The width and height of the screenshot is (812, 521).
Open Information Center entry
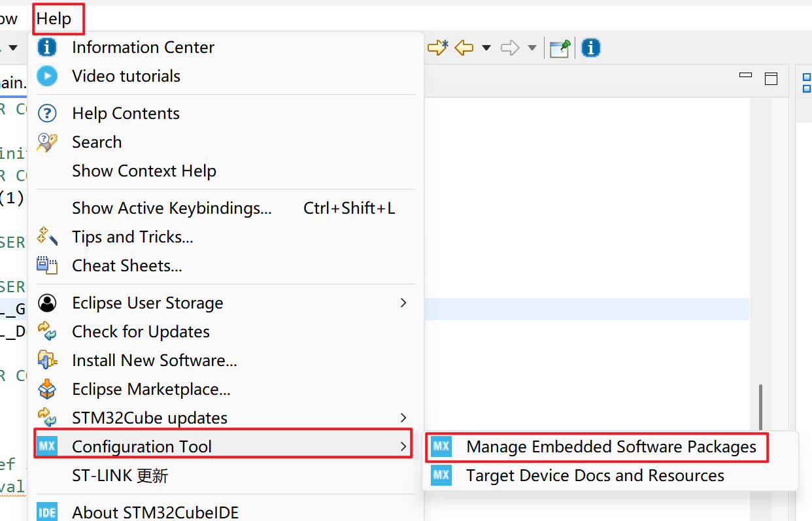pyautogui.click(x=143, y=47)
